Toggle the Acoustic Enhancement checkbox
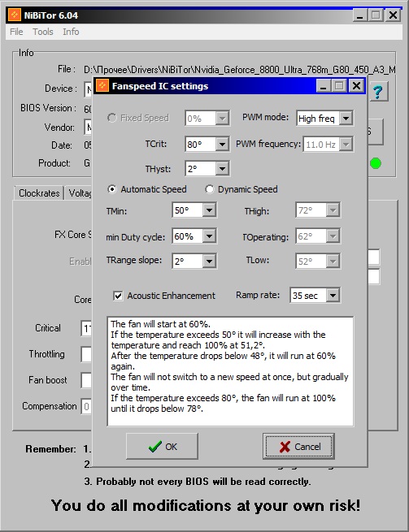Image resolution: width=409 pixels, height=532 pixels. click(118, 296)
